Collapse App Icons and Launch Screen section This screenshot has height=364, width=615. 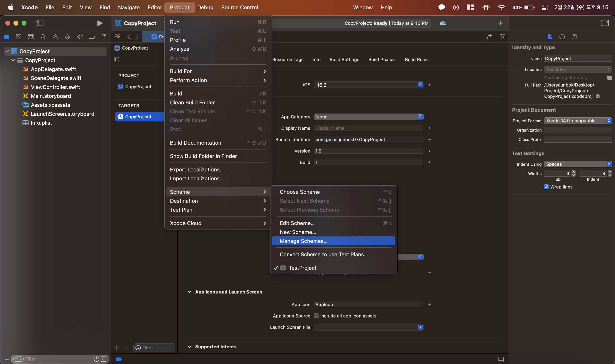(190, 292)
